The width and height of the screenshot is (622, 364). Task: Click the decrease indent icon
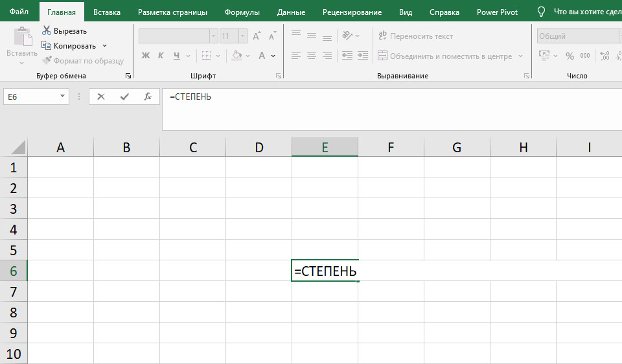(347, 56)
